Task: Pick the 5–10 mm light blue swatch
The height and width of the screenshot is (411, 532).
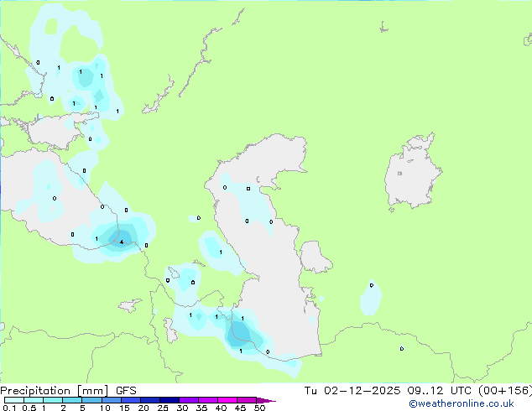Action: [x=92, y=400]
